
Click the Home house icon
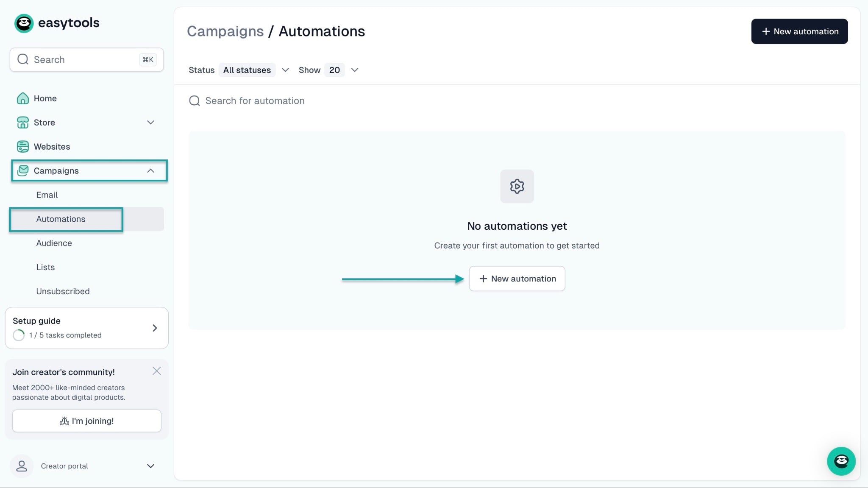(22, 98)
